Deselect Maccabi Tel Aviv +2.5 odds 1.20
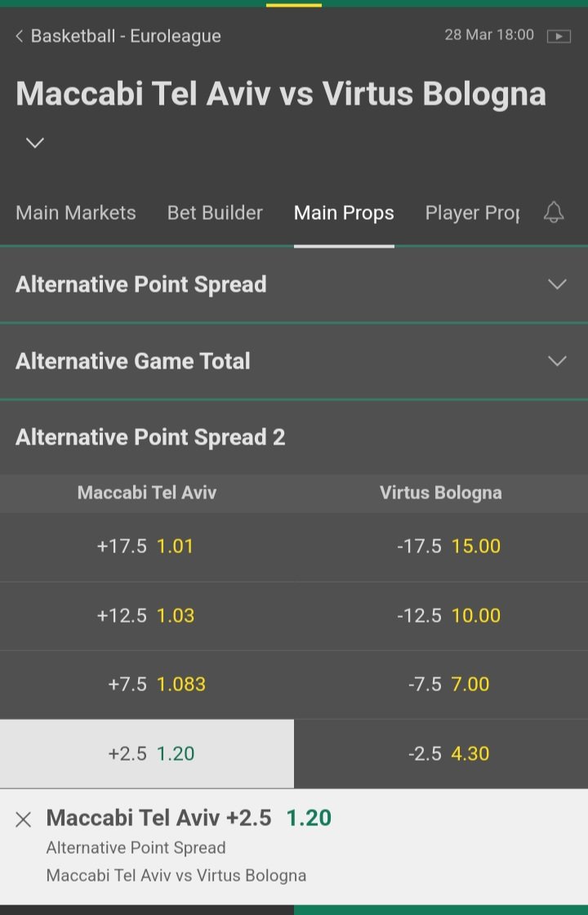 pos(146,753)
